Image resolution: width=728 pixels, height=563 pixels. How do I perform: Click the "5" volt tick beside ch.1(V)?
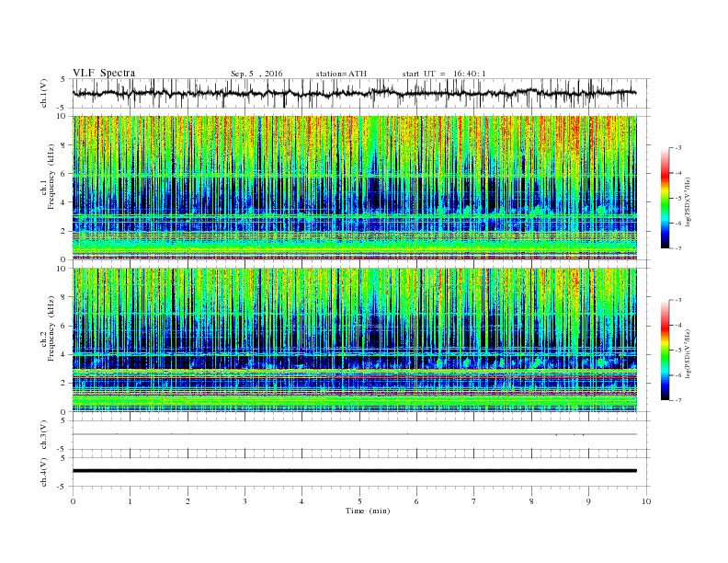tap(63, 79)
